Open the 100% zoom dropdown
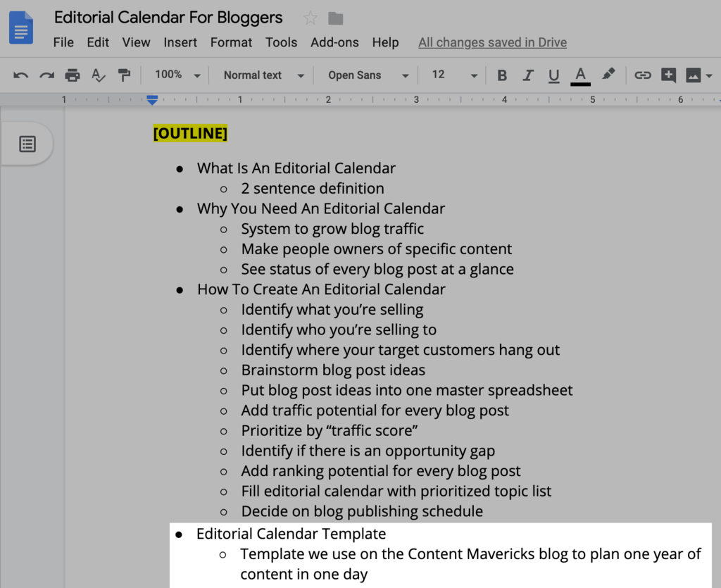 [177, 75]
